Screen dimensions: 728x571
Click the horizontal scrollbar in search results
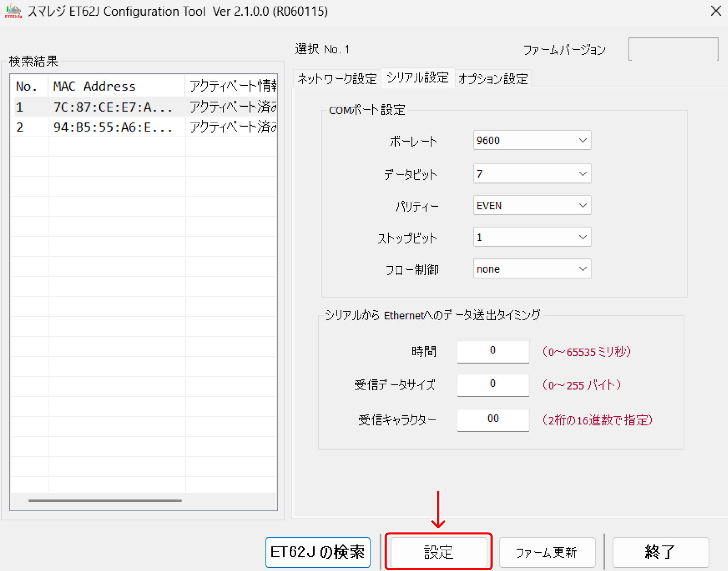(x=105, y=500)
